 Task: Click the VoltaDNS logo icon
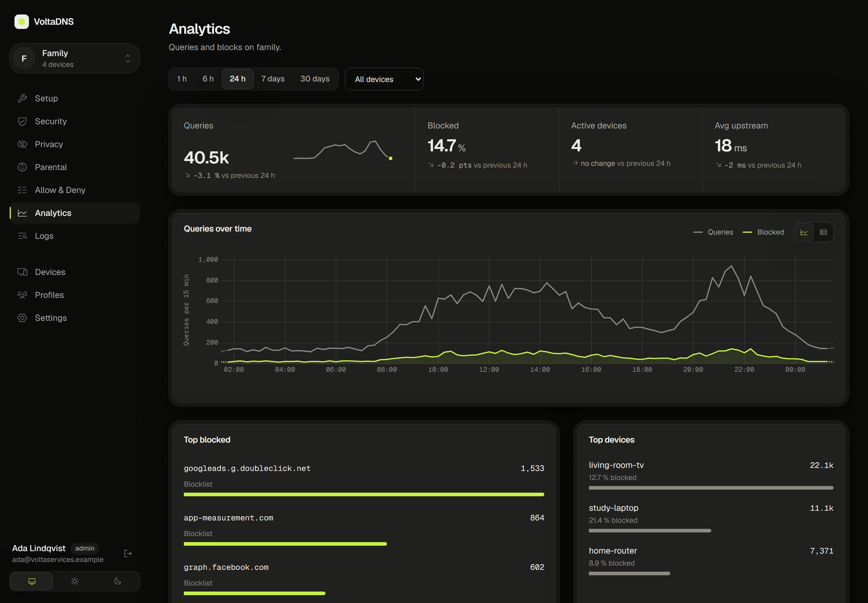(x=21, y=21)
